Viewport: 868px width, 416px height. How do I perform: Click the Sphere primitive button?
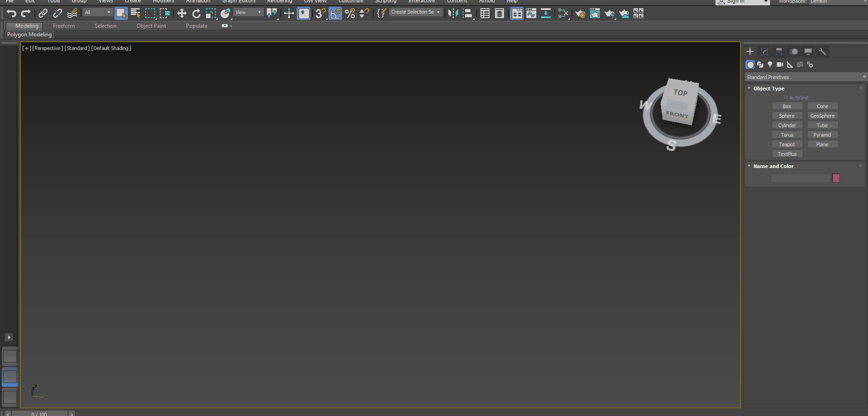(787, 116)
